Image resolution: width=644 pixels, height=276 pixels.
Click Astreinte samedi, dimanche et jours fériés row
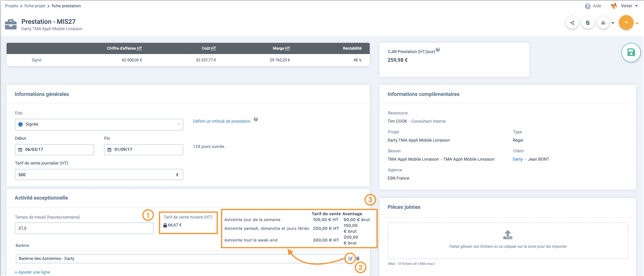point(291,228)
